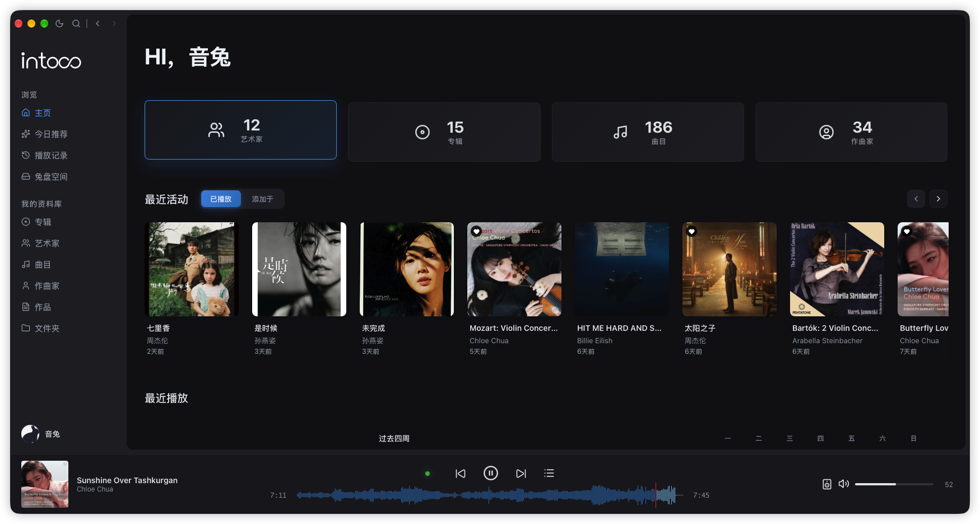Toggle heart on Butterfly Lovers cover
Image resolution: width=980 pixels, height=524 pixels.
tap(907, 231)
